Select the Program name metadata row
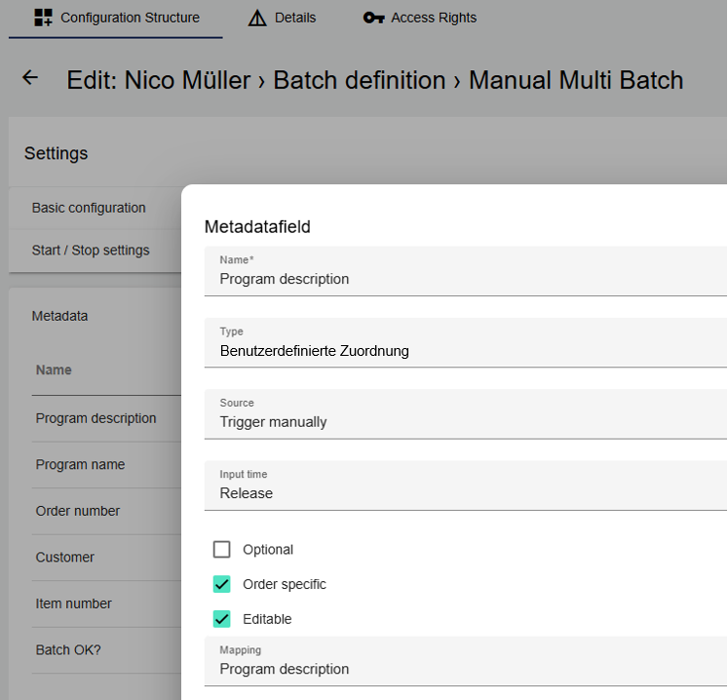This screenshot has width=728, height=700. point(80,465)
